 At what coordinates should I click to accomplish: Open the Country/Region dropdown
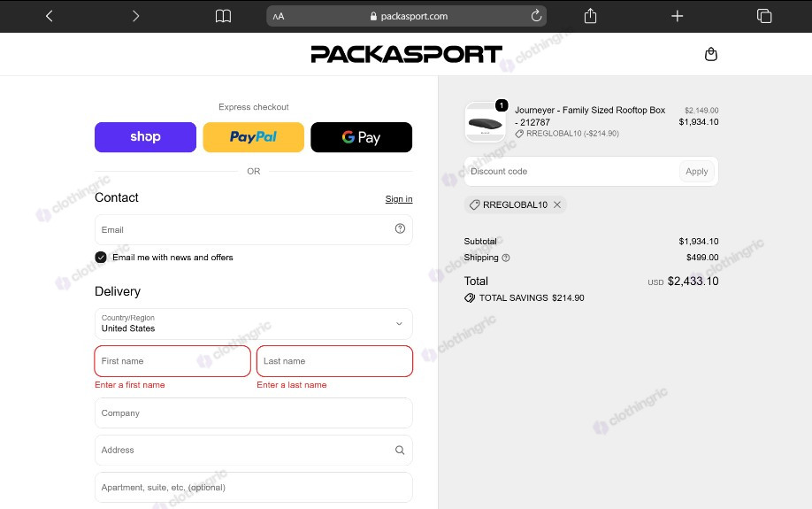pos(253,324)
